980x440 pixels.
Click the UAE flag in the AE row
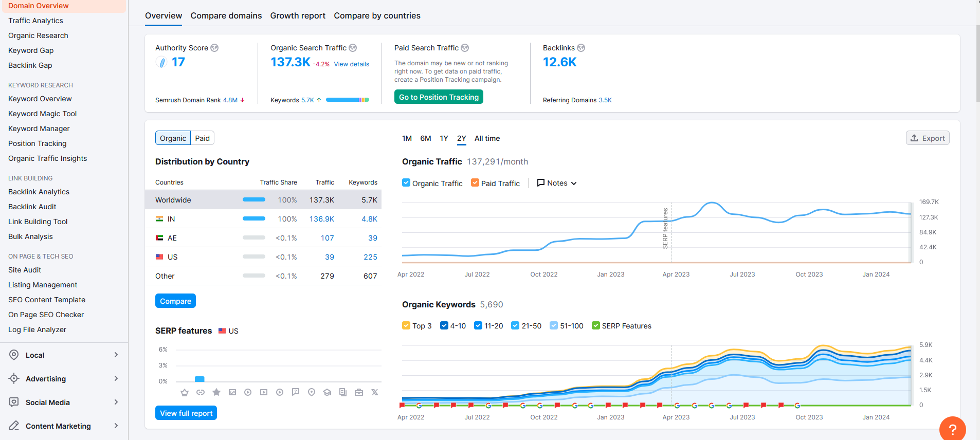(159, 238)
